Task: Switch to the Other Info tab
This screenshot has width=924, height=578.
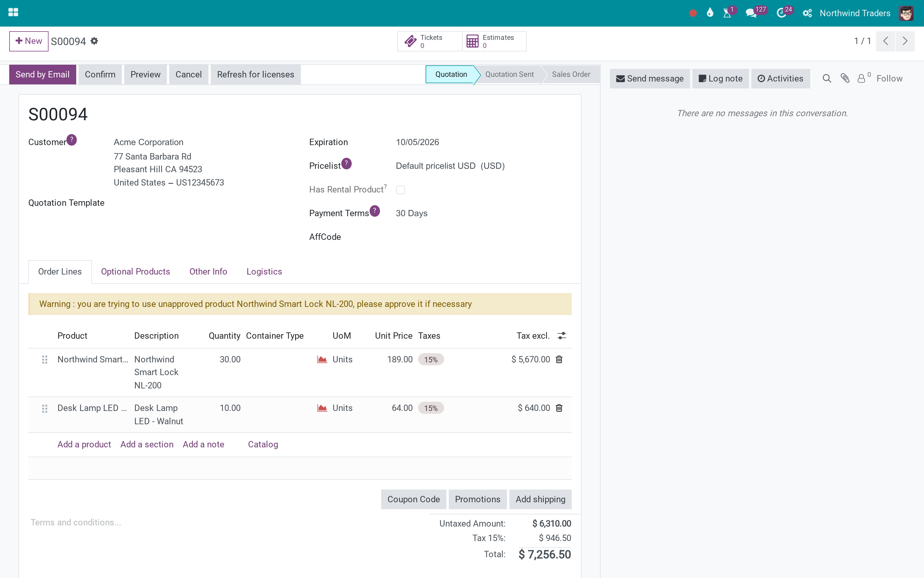Action: (x=208, y=271)
